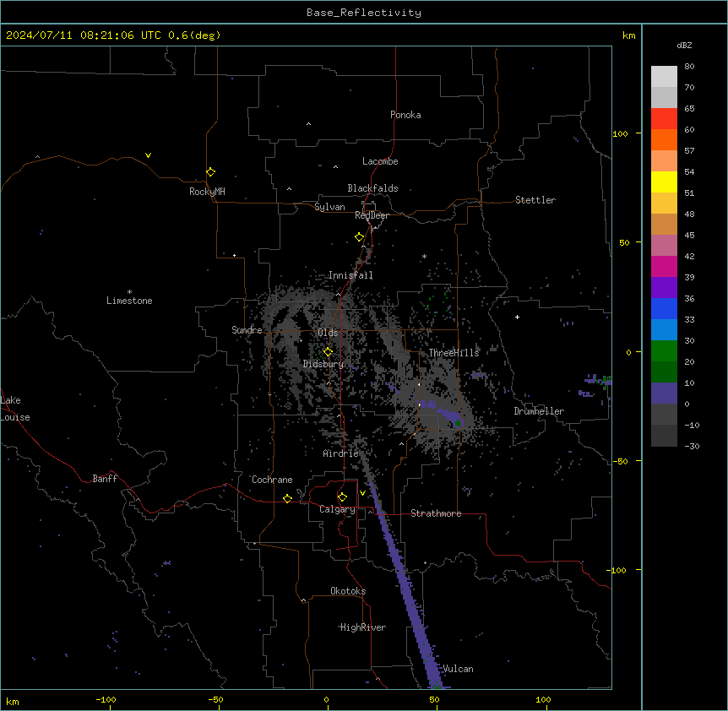Screen dimensions: 728x711
Task: Click the Strathmore label
Action: [436, 513]
